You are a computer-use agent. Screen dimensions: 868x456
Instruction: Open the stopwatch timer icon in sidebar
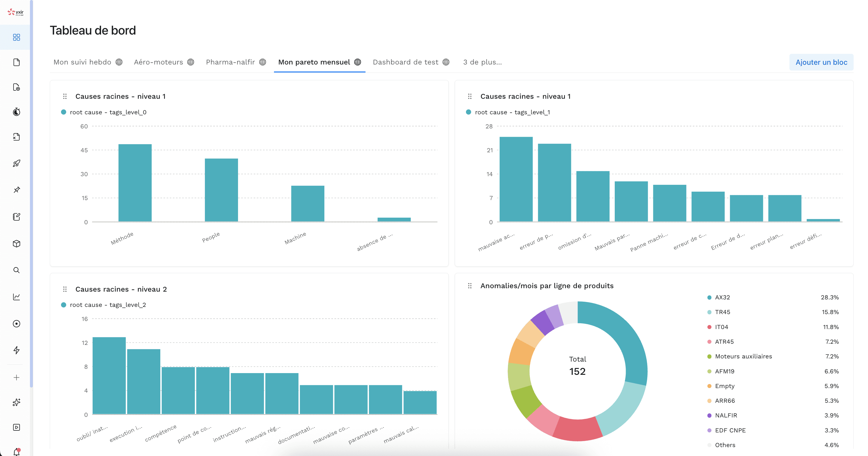16,112
